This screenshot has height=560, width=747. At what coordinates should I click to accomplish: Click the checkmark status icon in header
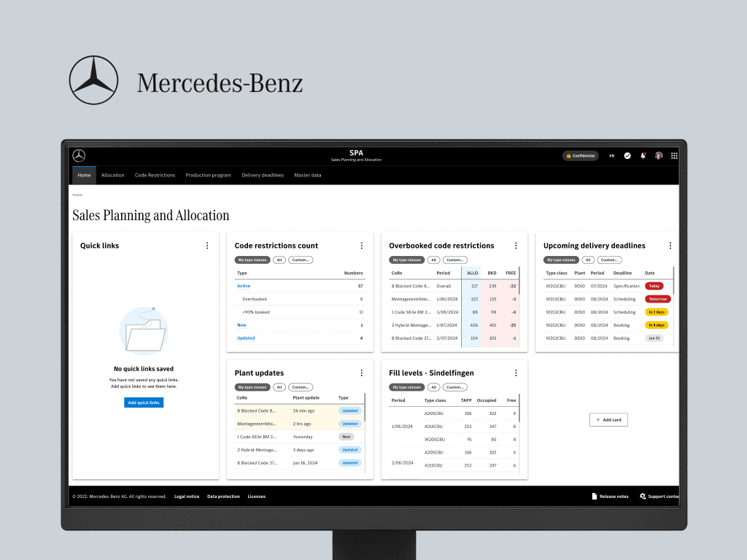(x=627, y=155)
